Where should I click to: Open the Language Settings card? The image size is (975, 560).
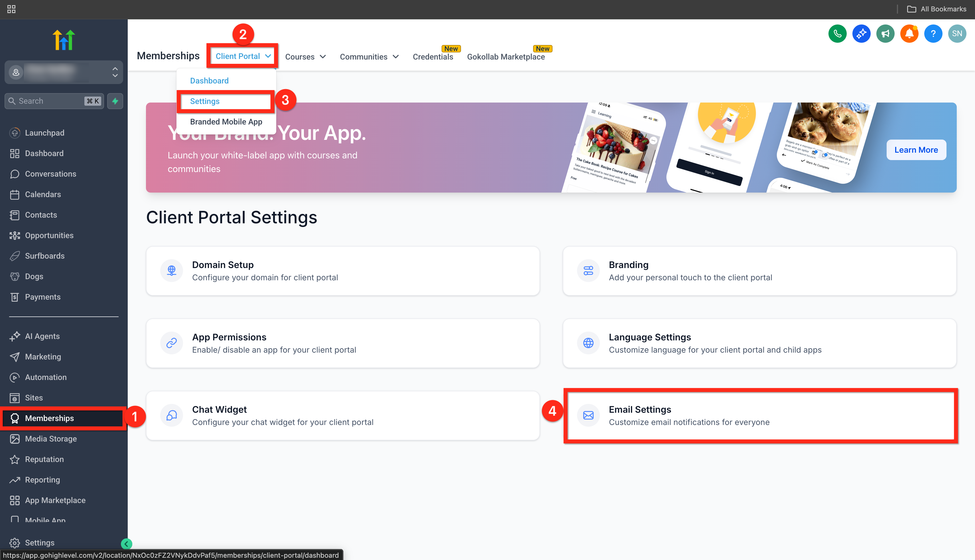pyautogui.click(x=759, y=343)
